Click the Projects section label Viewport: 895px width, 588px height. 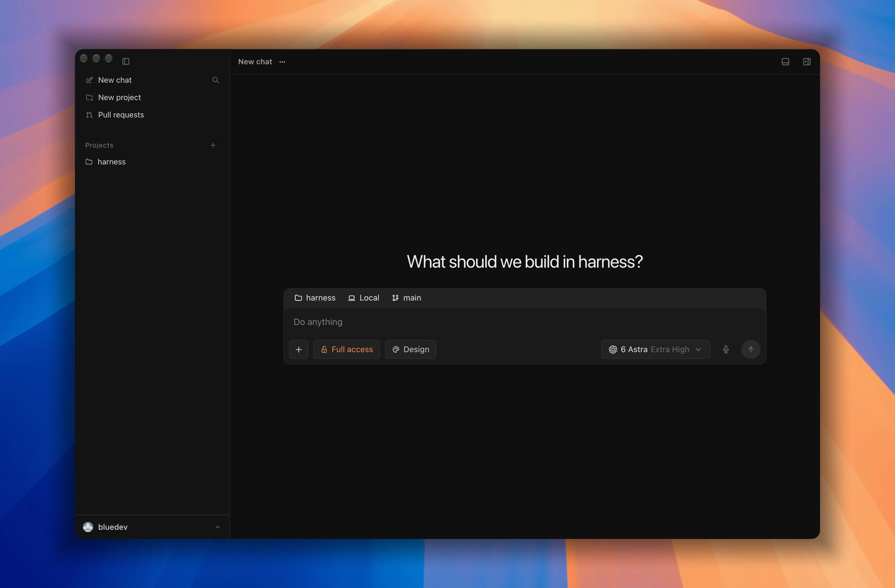click(x=99, y=145)
